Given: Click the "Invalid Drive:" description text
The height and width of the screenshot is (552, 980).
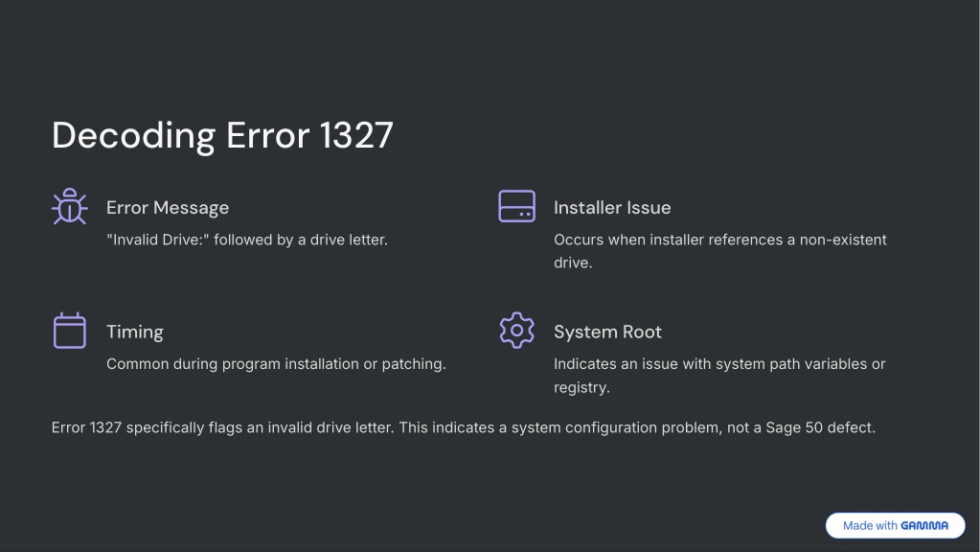Looking at the screenshot, I should (x=247, y=240).
